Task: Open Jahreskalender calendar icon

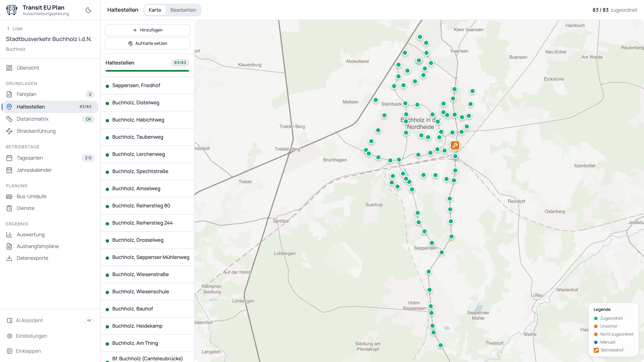Action: (9, 170)
